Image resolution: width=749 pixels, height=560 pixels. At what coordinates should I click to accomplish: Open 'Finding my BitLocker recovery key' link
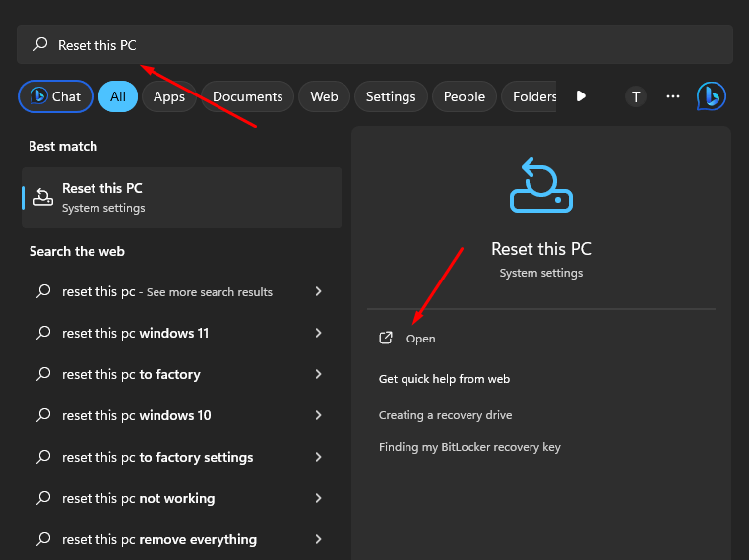click(469, 447)
